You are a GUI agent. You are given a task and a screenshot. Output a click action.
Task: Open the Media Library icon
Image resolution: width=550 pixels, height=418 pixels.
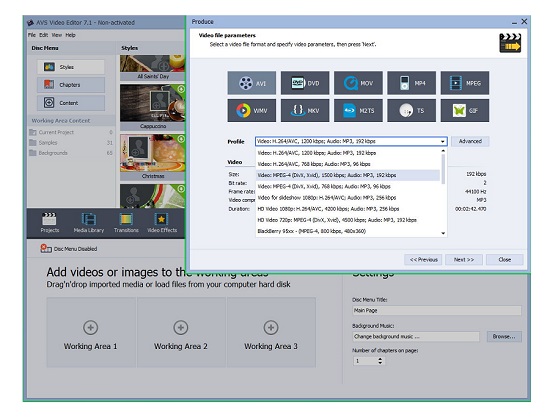[89, 223]
